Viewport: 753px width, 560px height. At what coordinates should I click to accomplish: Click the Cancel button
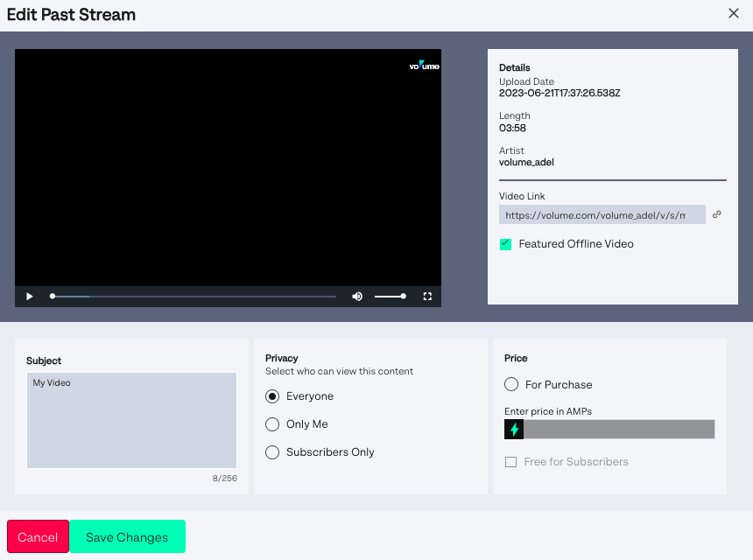(38, 536)
